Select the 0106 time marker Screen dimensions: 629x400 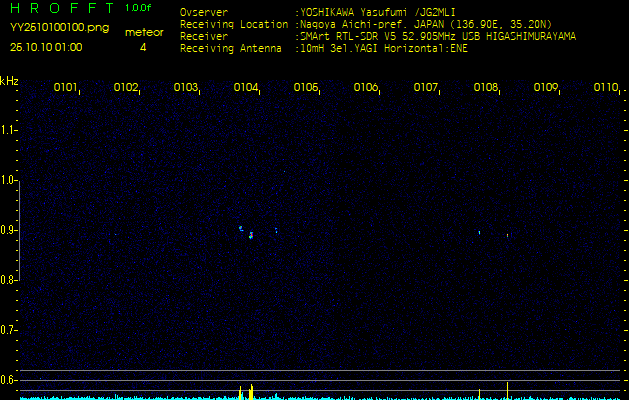click(x=366, y=88)
